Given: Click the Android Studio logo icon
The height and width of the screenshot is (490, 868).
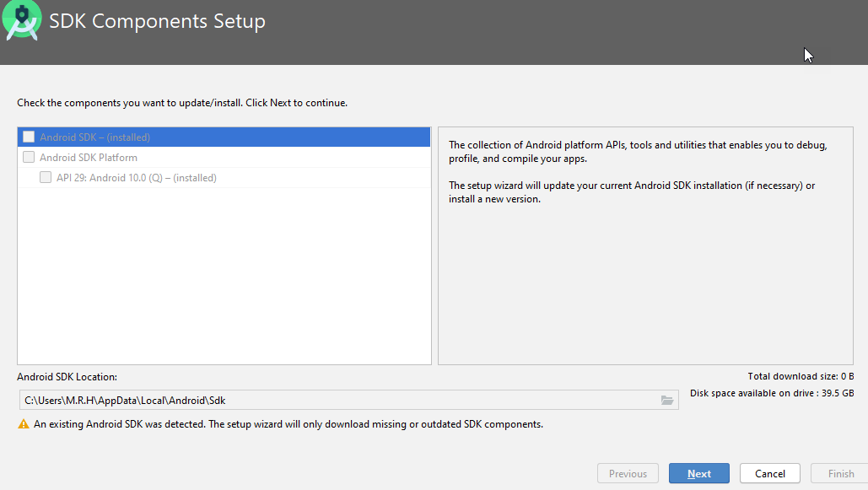Looking at the screenshot, I should pyautogui.click(x=22, y=20).
